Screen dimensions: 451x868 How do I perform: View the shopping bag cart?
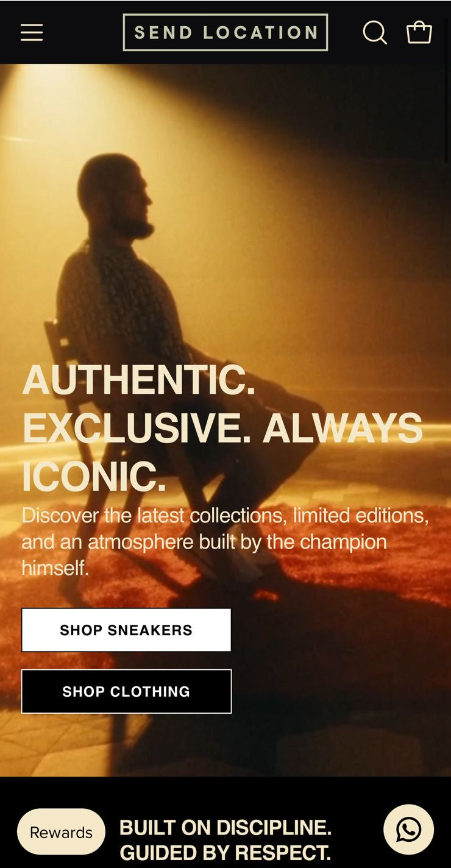click(x=419, y=32)
